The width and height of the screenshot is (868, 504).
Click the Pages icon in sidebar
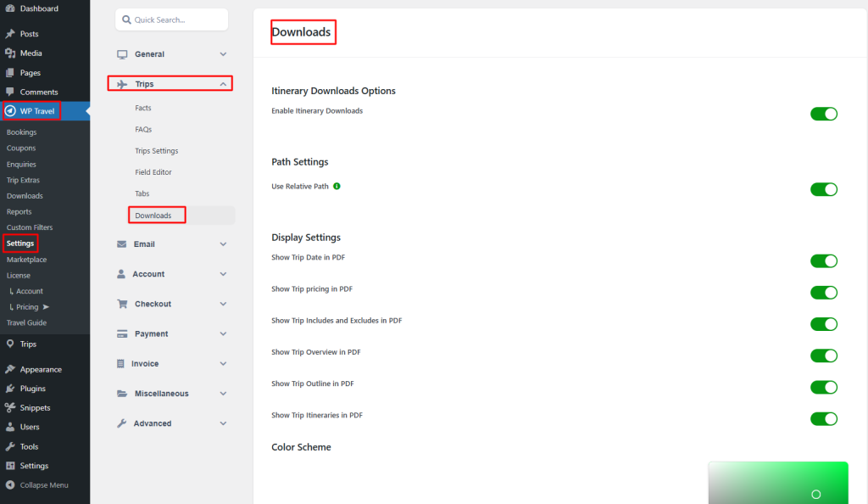[10, 73]
